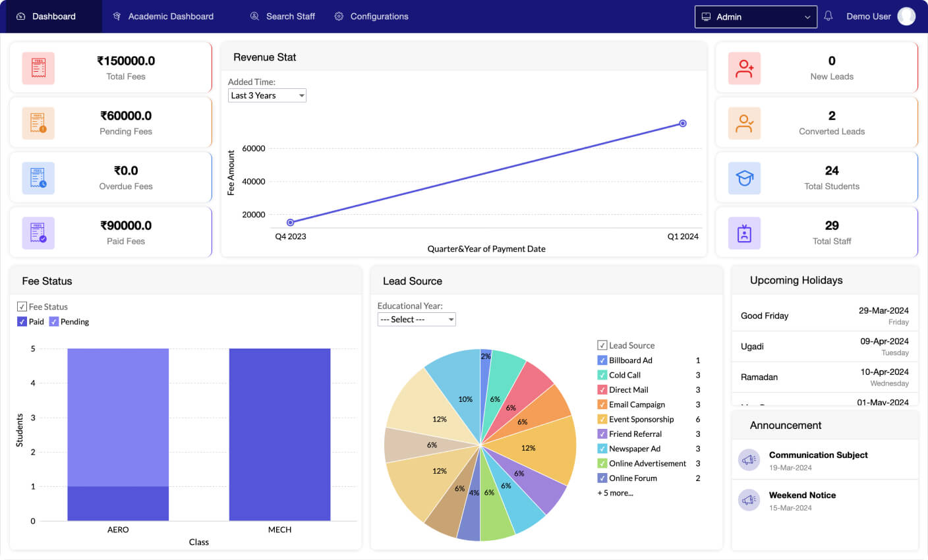Click the Demo User avatar

pyautogui.click(x=906, y=16)
